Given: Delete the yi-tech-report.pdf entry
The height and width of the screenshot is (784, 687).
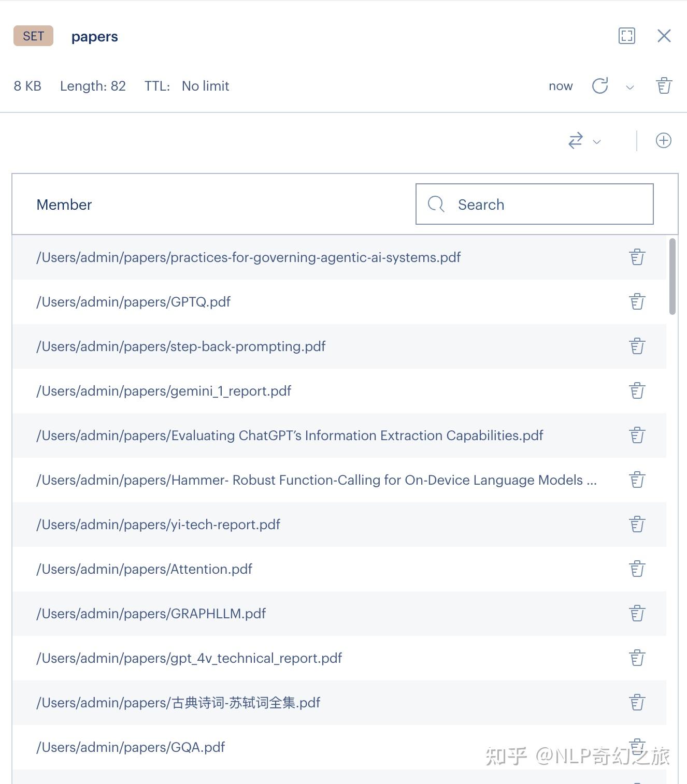Looking at the screenshot, I should pyautogui.click(x=637, y=525).
